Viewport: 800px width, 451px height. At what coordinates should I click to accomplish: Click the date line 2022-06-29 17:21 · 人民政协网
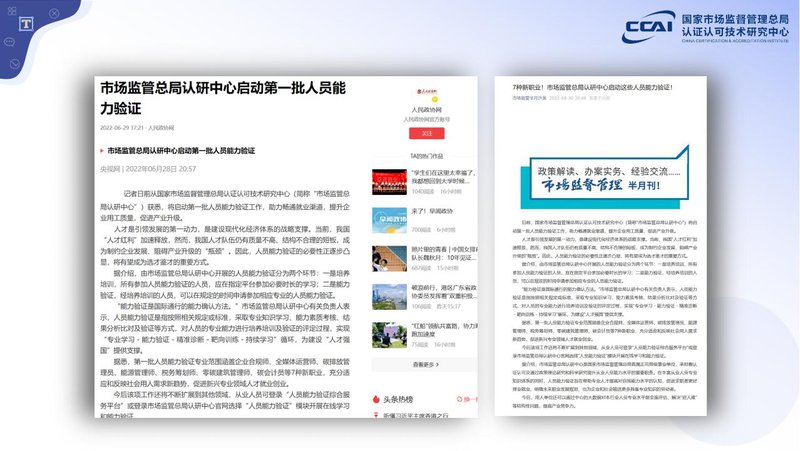[137, 128]
